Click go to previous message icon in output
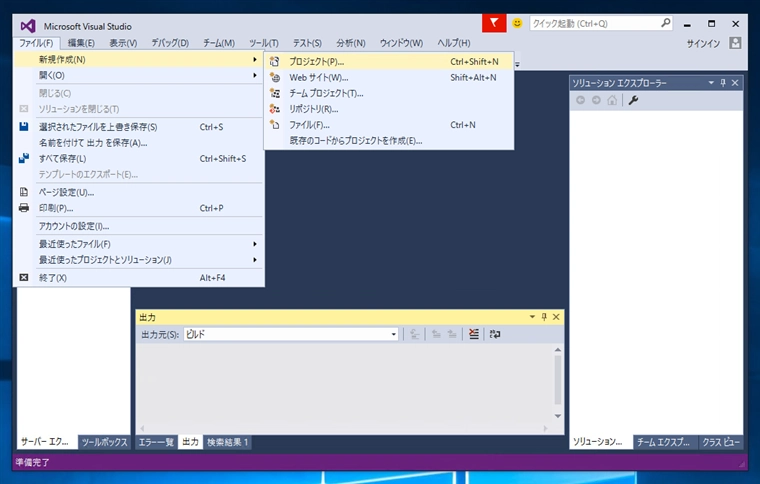760x484 pixels. click(x=436, y=334)
